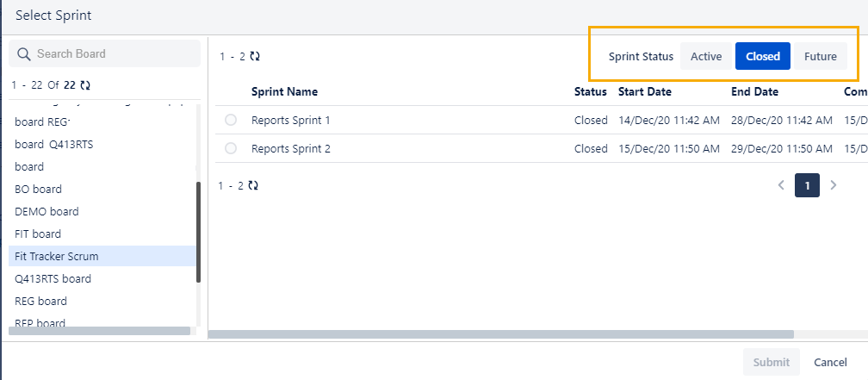Show Closed sprints
Viewport: 868px width, 380px height.
pyautogui.click(x=762, y=56)
